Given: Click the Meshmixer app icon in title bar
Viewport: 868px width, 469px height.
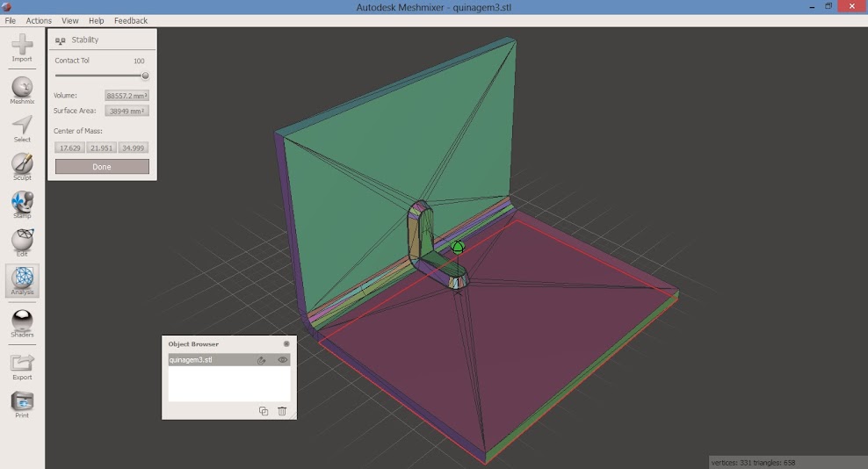Looking at the screenshot, I should 7,7.
